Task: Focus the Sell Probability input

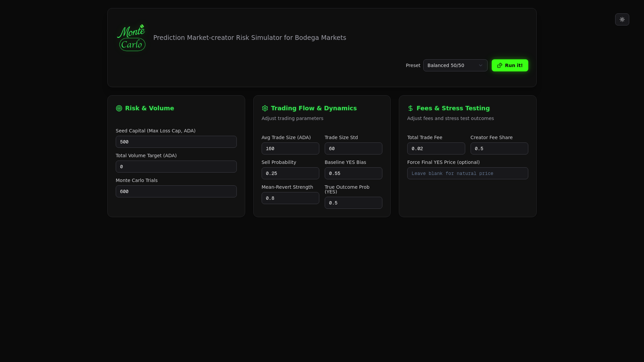Action: click(290, 173)
